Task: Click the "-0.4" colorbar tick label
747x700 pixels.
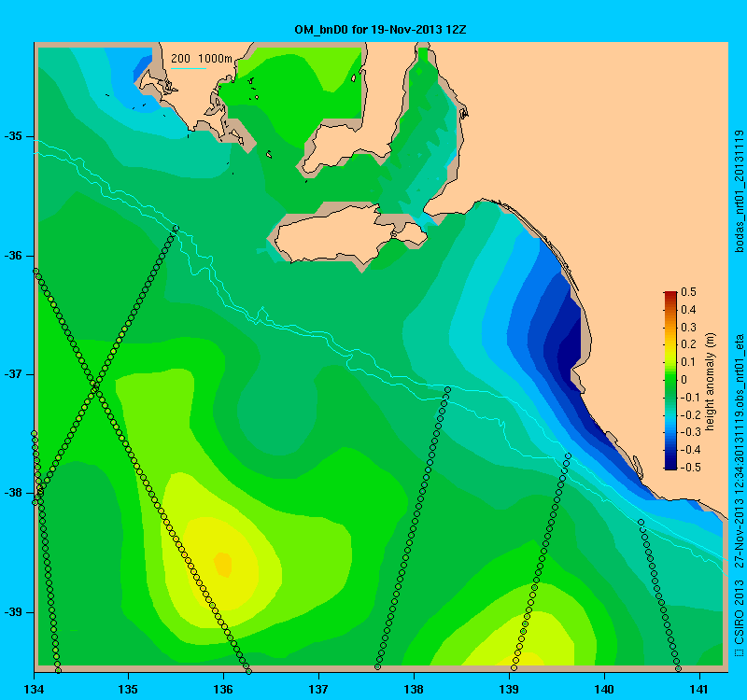Action: coord(690,450)
